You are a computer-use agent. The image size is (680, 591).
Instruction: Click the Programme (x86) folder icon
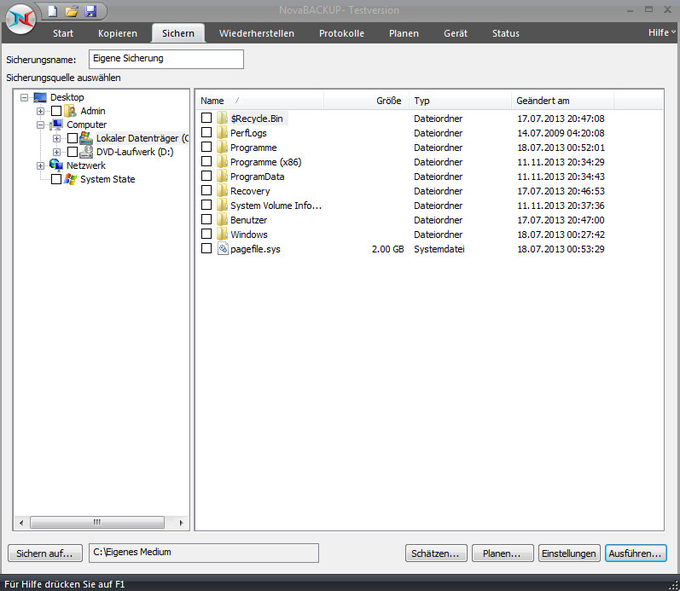tap(222, 162)
